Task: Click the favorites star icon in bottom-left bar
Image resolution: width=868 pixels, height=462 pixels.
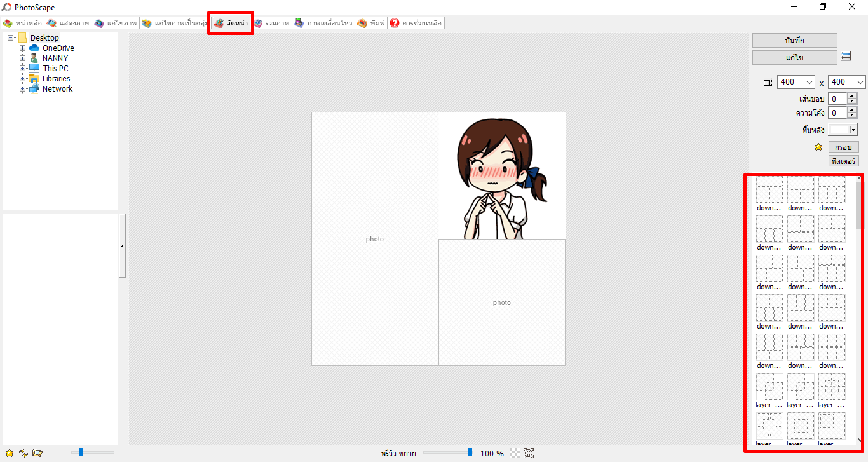Action: pos(9,452)
